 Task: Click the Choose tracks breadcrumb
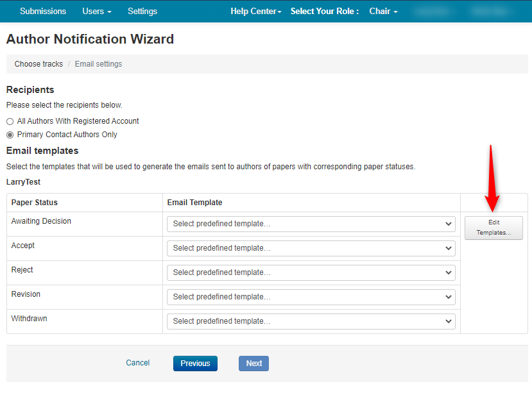coord(39,64)
